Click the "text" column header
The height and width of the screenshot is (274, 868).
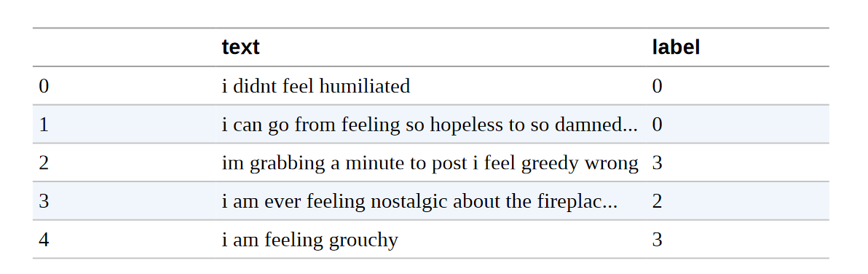tap(240, 47)
